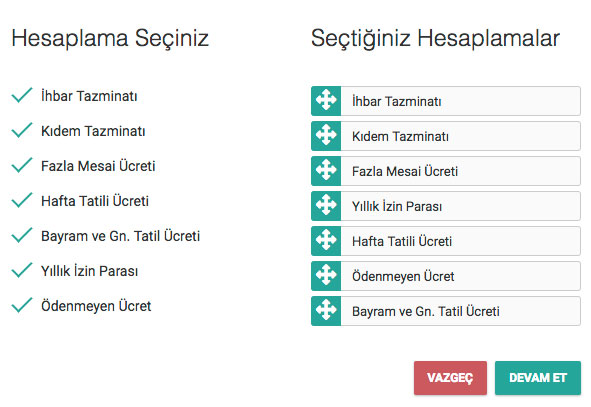The image size is (591, 407).
Task: Select the Yıllık İzin Parası row in selected list
Action: click(x=446, y=206)
